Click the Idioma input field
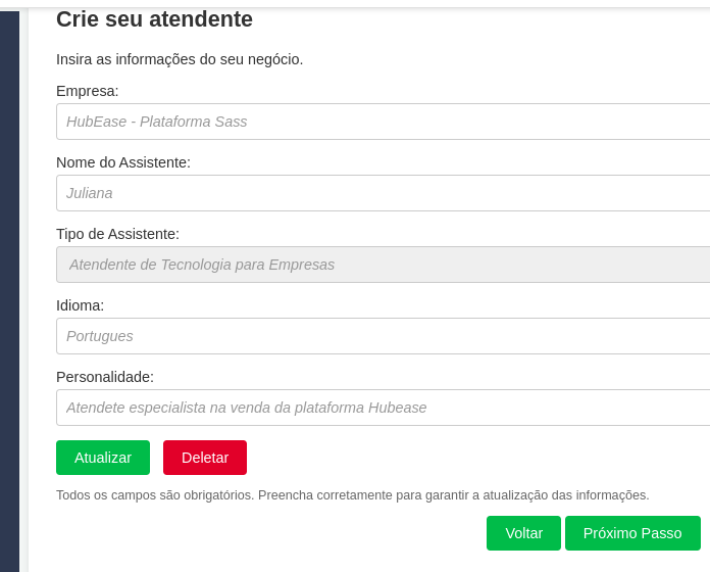The image size is (710, 572). pyautogui.click(x=380, y=337)
